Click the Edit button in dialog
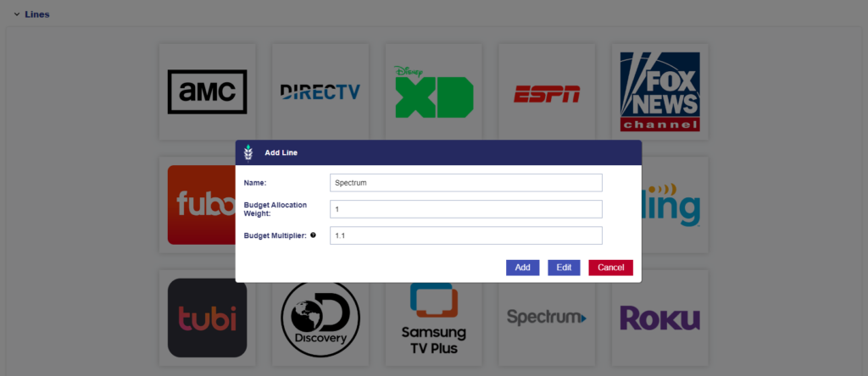 [564, 268]
